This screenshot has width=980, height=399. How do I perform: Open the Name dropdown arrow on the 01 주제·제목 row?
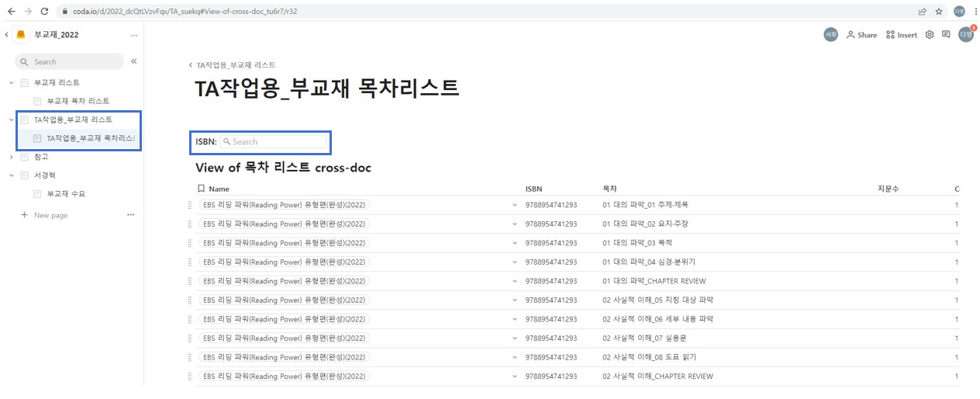(515, 205)
